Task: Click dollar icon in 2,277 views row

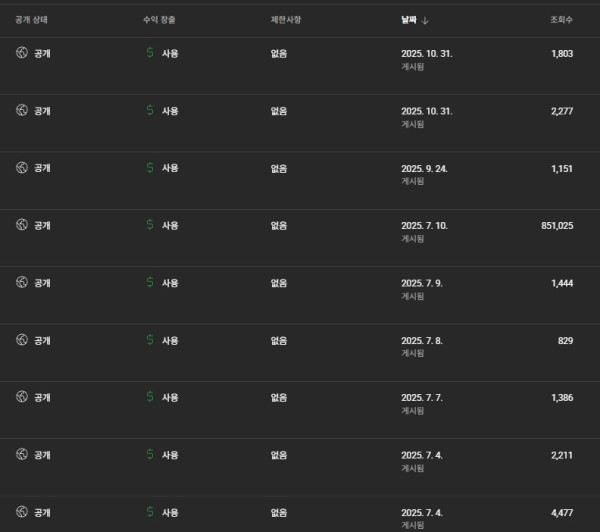Action: pos(149,111)
